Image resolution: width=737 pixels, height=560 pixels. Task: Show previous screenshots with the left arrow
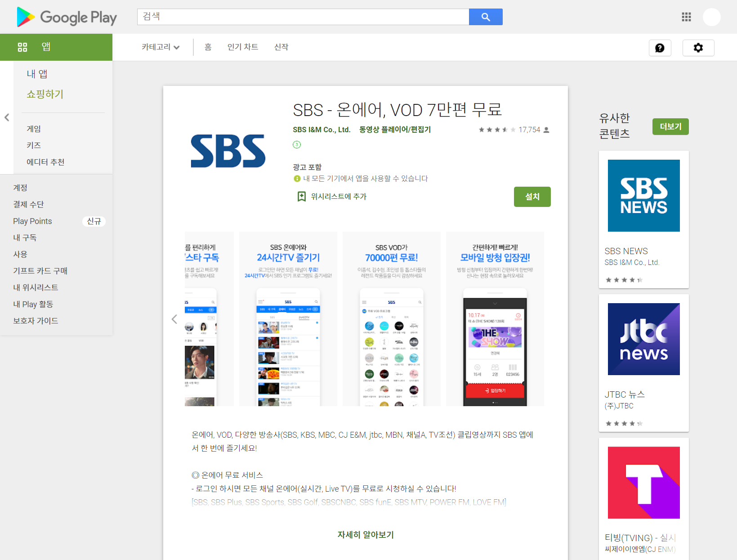click(174, 319)
